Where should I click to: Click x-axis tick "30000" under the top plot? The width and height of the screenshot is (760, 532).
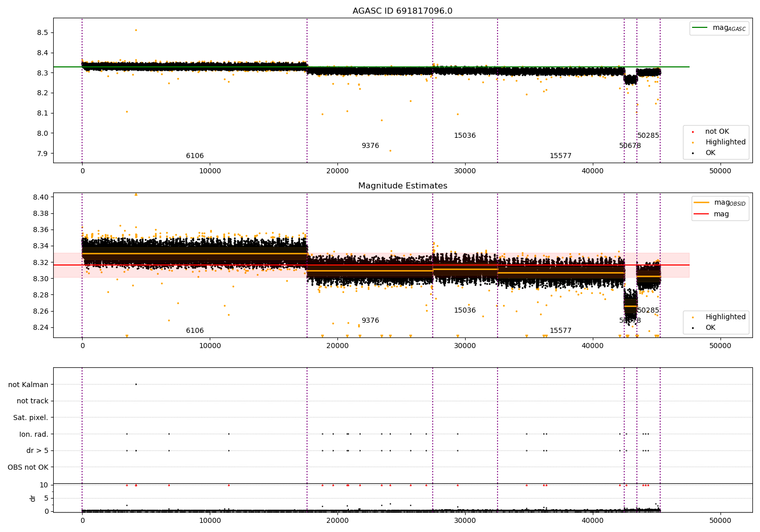(465, 171)
